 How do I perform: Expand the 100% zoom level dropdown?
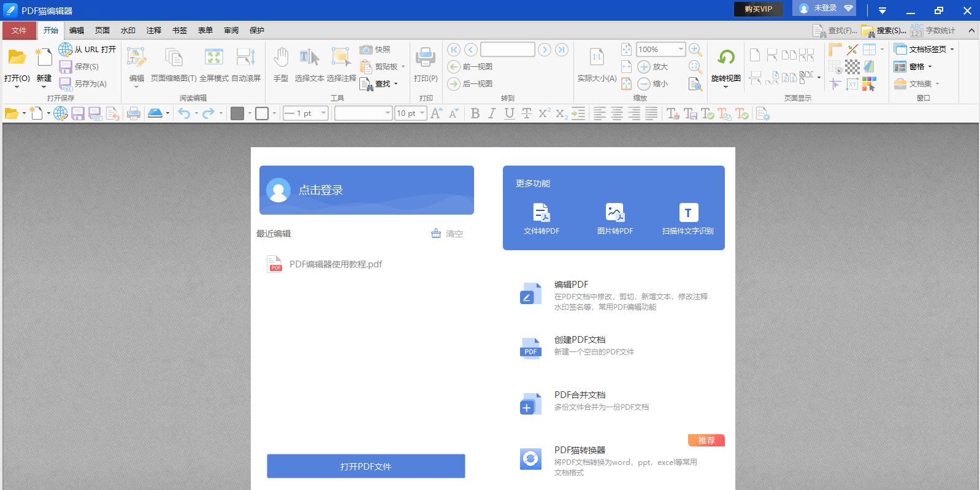point(681,50)
